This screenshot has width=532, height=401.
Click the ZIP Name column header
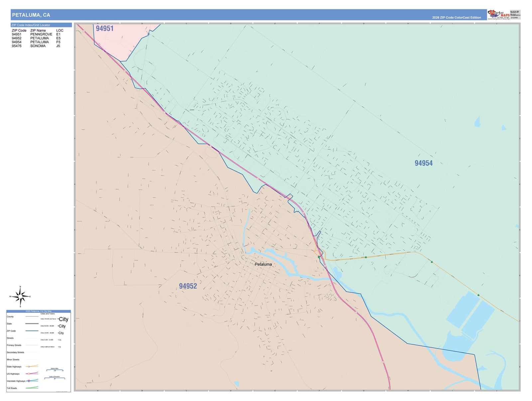(x=38, y=31)
